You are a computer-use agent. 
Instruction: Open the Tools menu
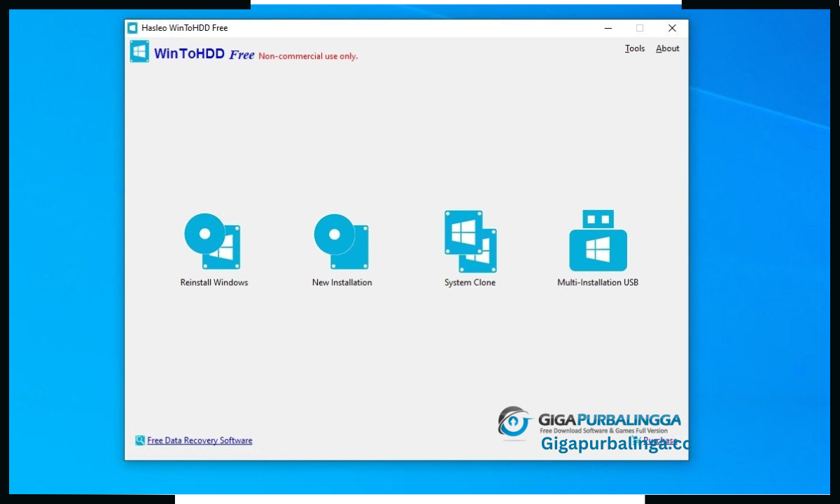pos(635,48)
